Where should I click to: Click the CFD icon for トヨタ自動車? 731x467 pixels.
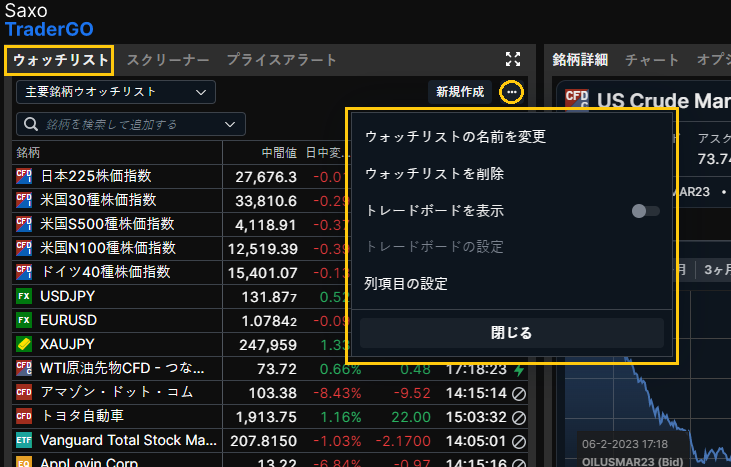tap(24, 416)
